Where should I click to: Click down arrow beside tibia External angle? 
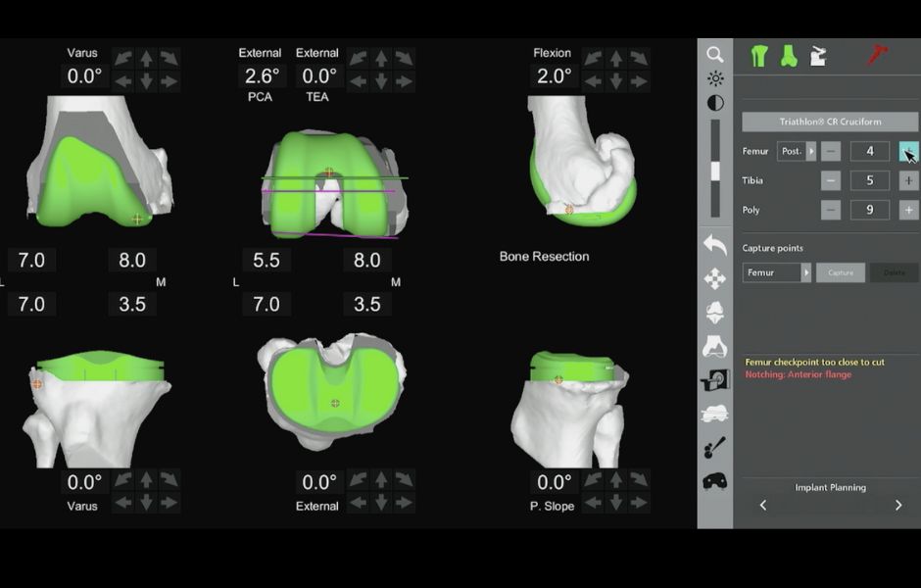click(381, 503)
